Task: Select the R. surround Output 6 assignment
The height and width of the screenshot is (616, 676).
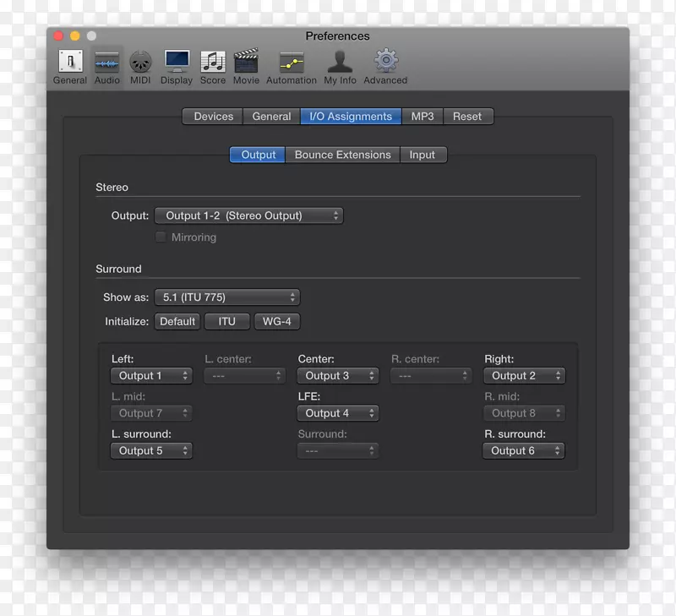Action: click(523, 450)
